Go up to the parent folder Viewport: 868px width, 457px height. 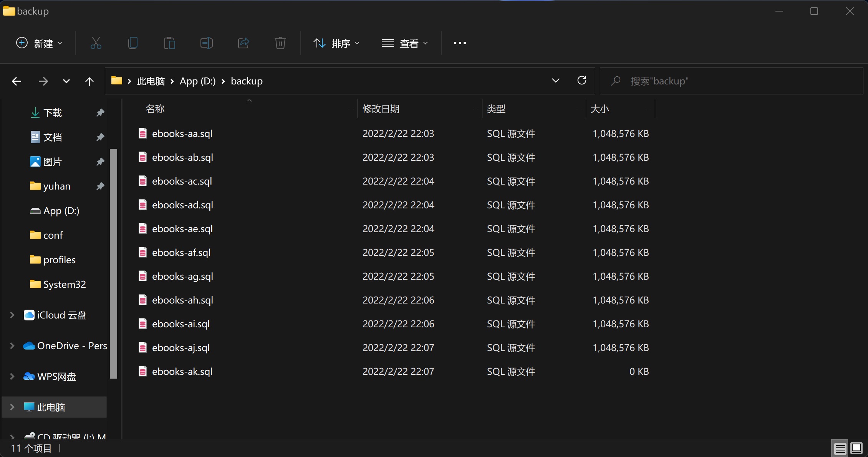point(89,81)
